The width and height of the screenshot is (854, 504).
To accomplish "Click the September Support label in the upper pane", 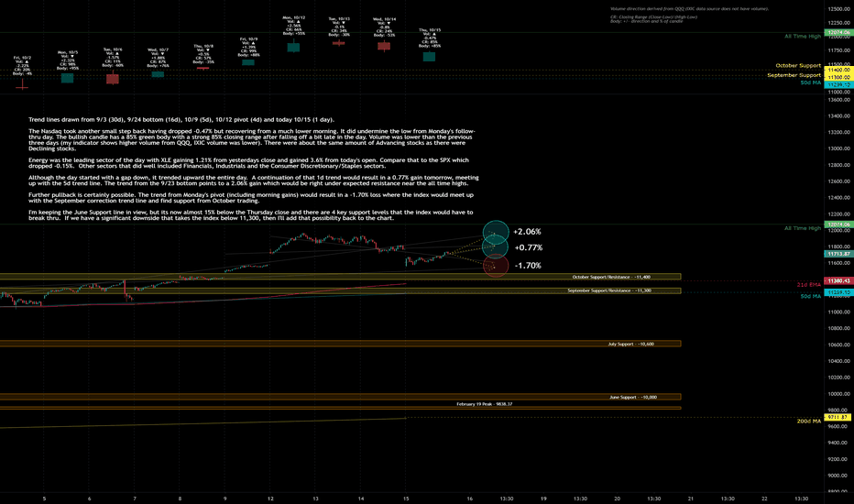I will 794,75.
